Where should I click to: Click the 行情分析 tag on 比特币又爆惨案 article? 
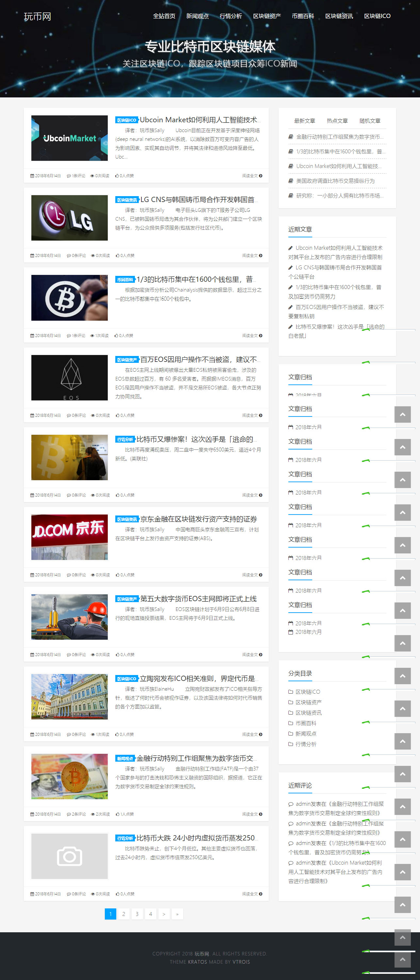tap(125, 439)
